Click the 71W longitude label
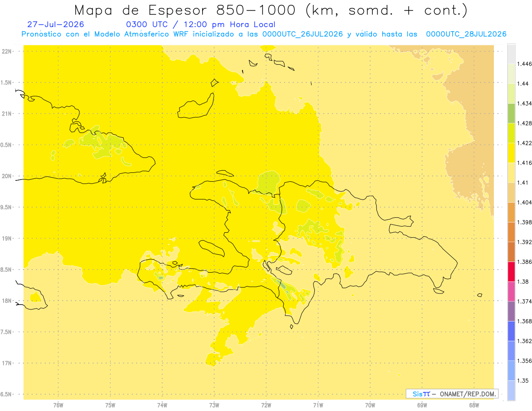The width and height of the screenshot is (532, 411). click(x=318, y=405)
